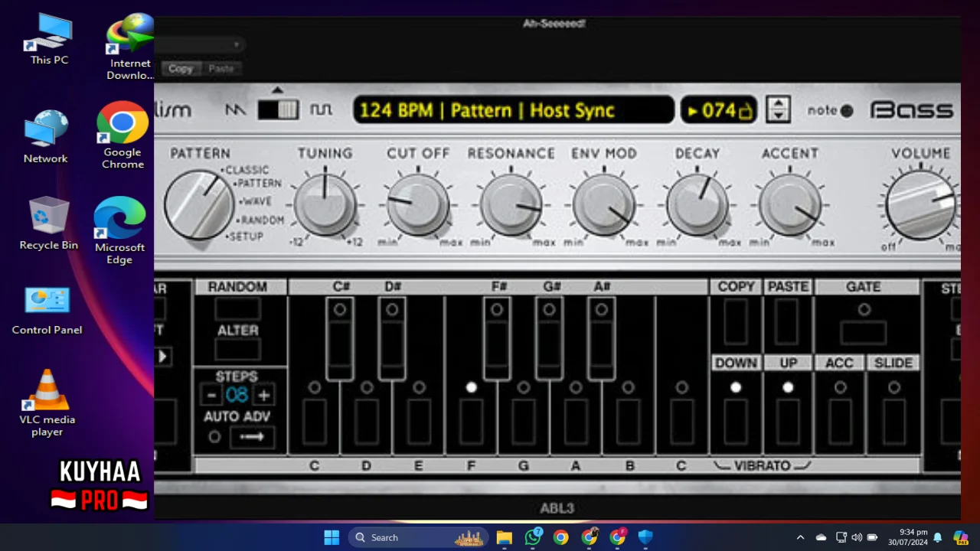The width and height of the screenshot is (980, 551).
Task: Flip the saw/square waveform switch
Action: tap(278, 110)
